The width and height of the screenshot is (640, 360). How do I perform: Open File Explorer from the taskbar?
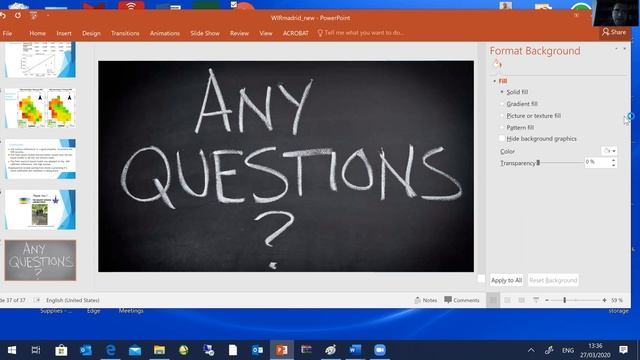[159, 350]
